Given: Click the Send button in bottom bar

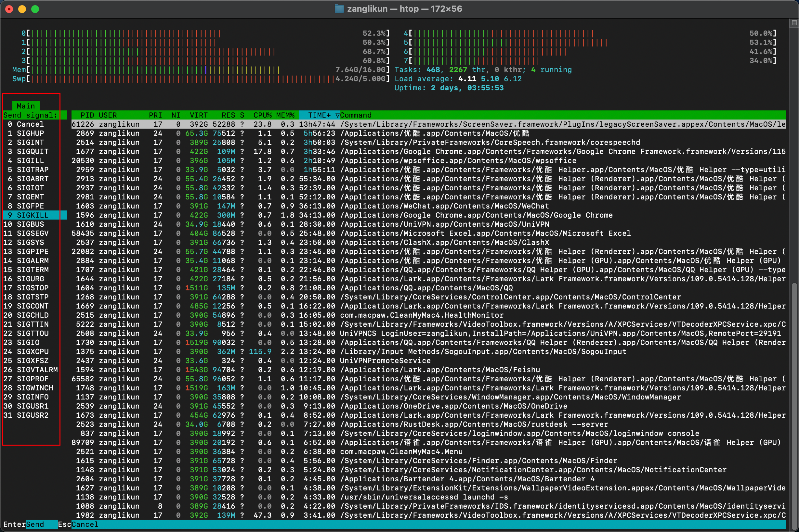Looking at the screenshot, I should [35, 524].
